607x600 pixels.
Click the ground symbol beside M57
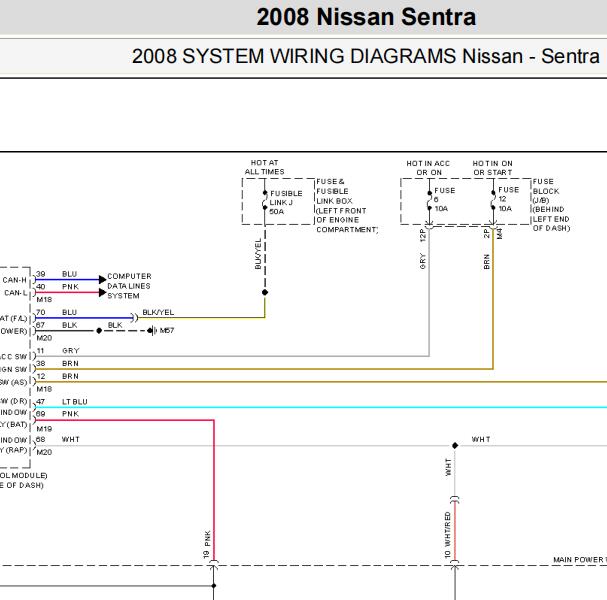click(153, 331)
